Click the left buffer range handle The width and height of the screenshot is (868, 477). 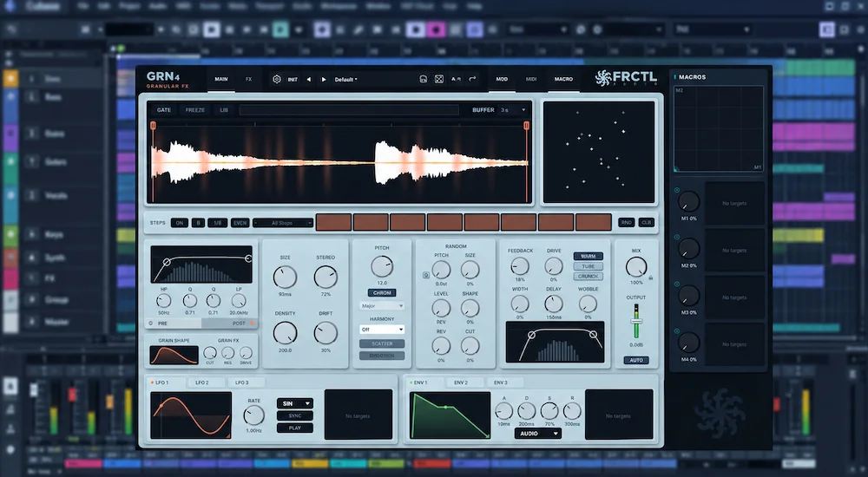(x=154, y=126)
